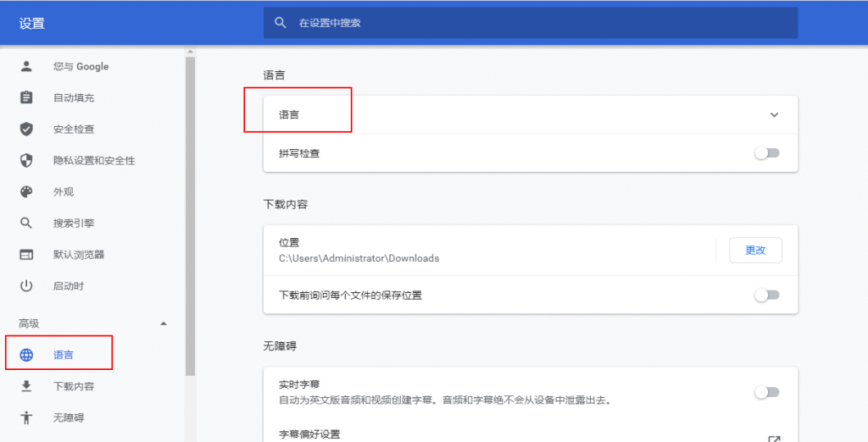The width and height of the screenshot is (868, 442).
Task: Click the shield check icon for 安全检查
Action: pyautogui.click(x=26, y=129)
